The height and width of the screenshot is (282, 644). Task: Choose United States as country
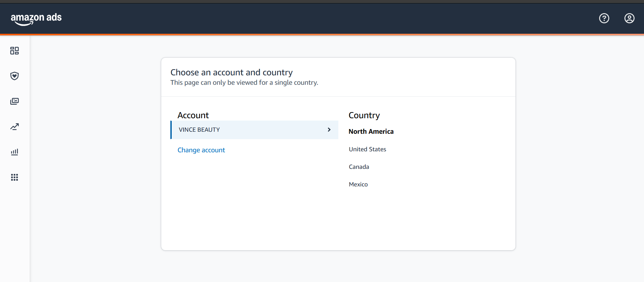[367, 149]
